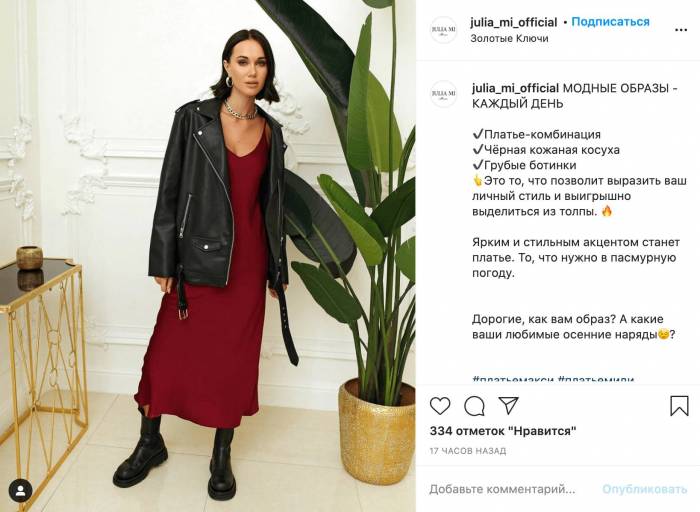Open the #платьемакси hashtag link
The width and height of the screenshot is (700, 512).
click(513, 380)
